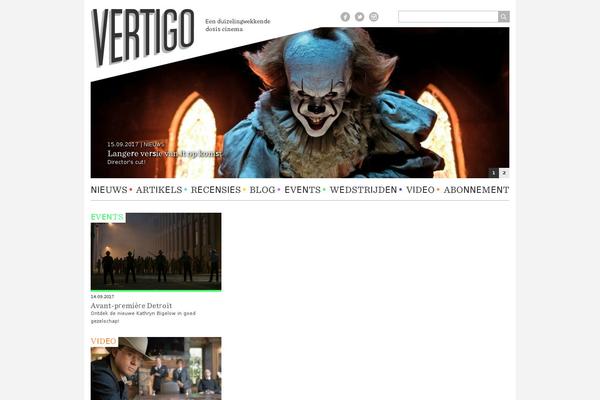Screen dimensions: 600x400
Task: Open the Blog menu item
Action: point(262,190)
